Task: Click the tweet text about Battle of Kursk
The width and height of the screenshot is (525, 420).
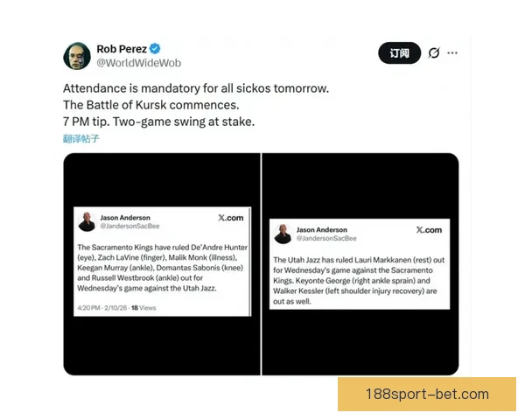Action: click(x=196, y=105)
